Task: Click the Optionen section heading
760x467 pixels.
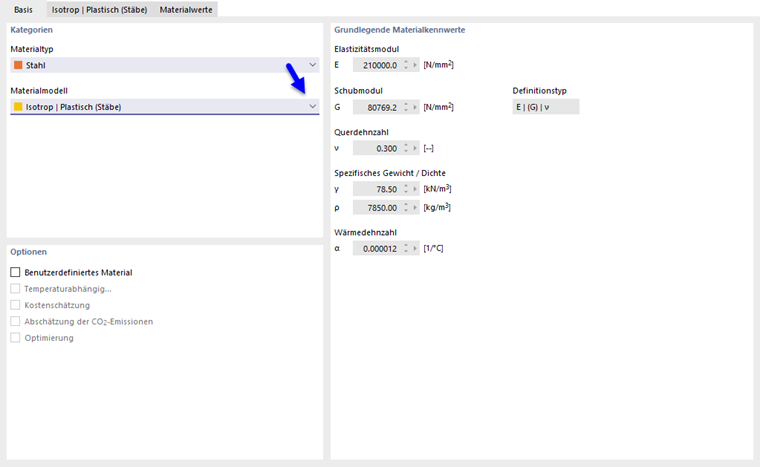Action: click(x=29, y=252)
